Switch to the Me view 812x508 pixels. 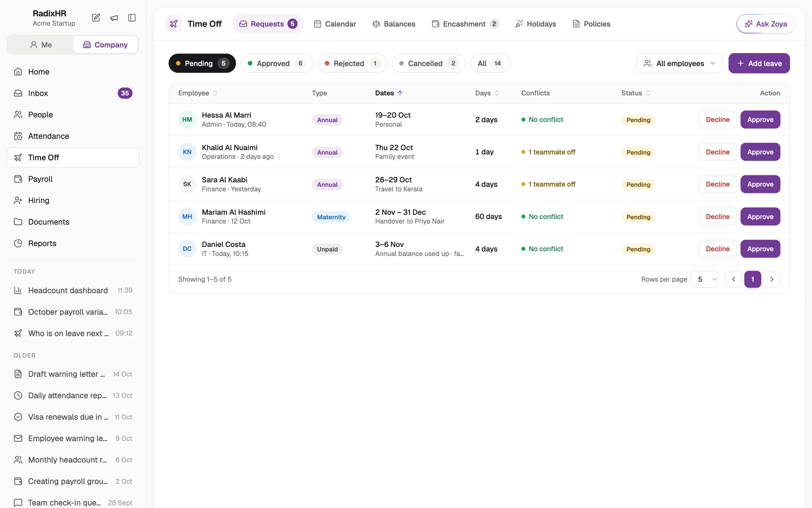[x=41, y=45]
